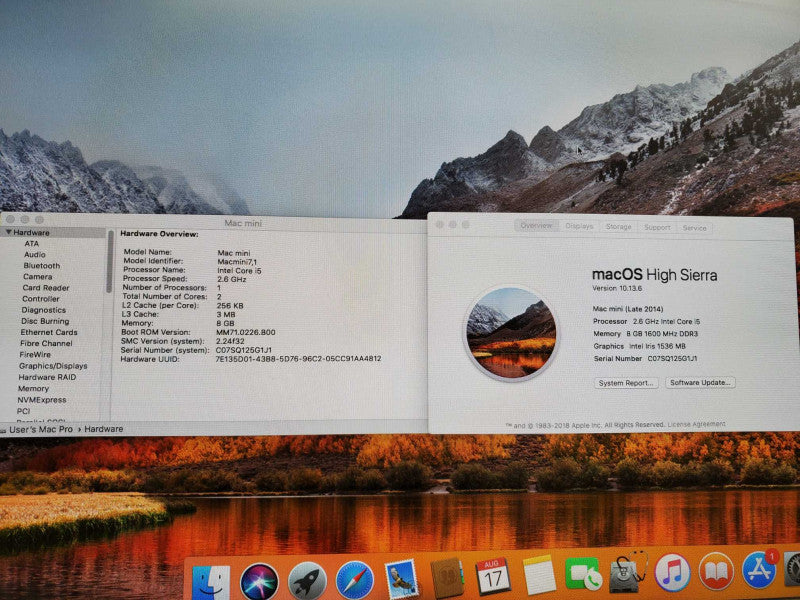Switch to the Storage tab
This screenshot has width=800, height=600.
(618, 227)
